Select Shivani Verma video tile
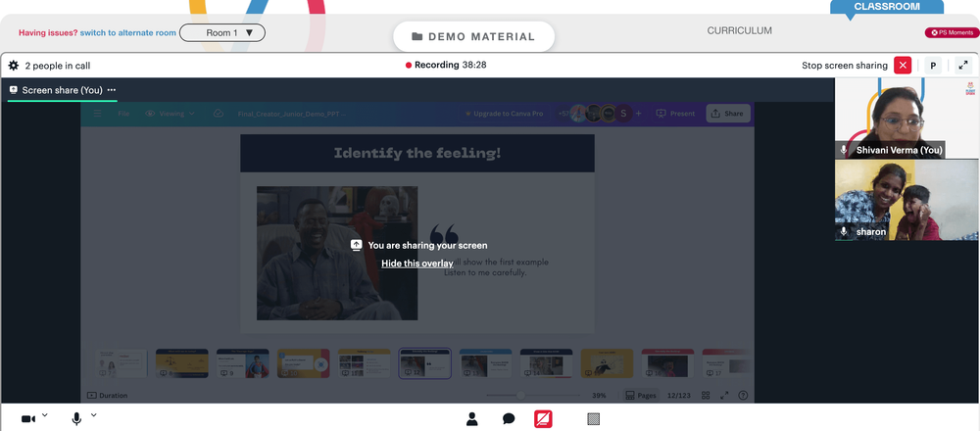Image resolution: width=980 pixels, height=431 pixels. (x=906, y=119)
